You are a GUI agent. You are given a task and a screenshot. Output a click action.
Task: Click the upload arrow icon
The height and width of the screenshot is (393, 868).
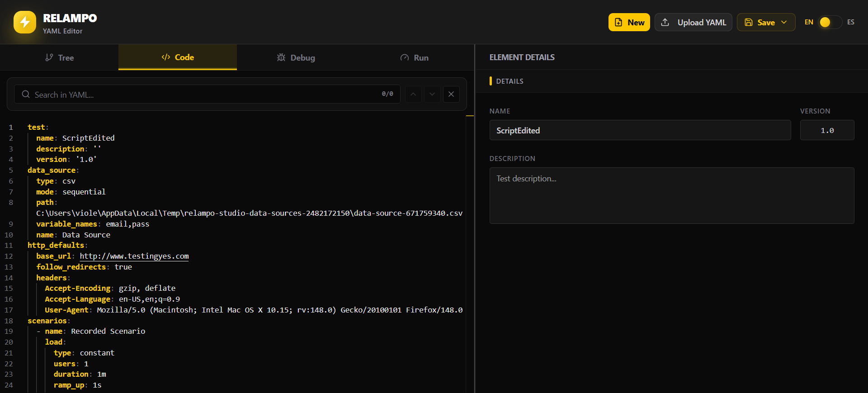(x=665, y=22)
